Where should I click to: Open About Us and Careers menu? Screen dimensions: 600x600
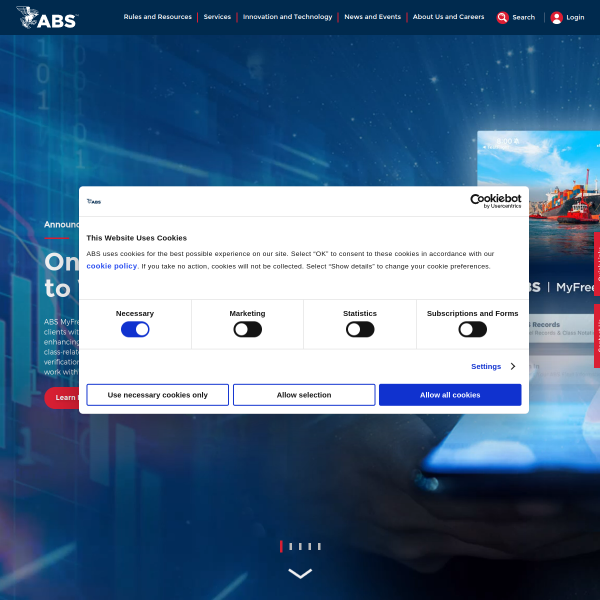tap(448, 17)
